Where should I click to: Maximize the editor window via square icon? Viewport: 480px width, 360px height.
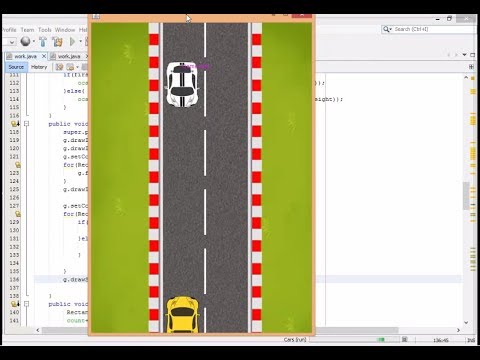point(472,55)
